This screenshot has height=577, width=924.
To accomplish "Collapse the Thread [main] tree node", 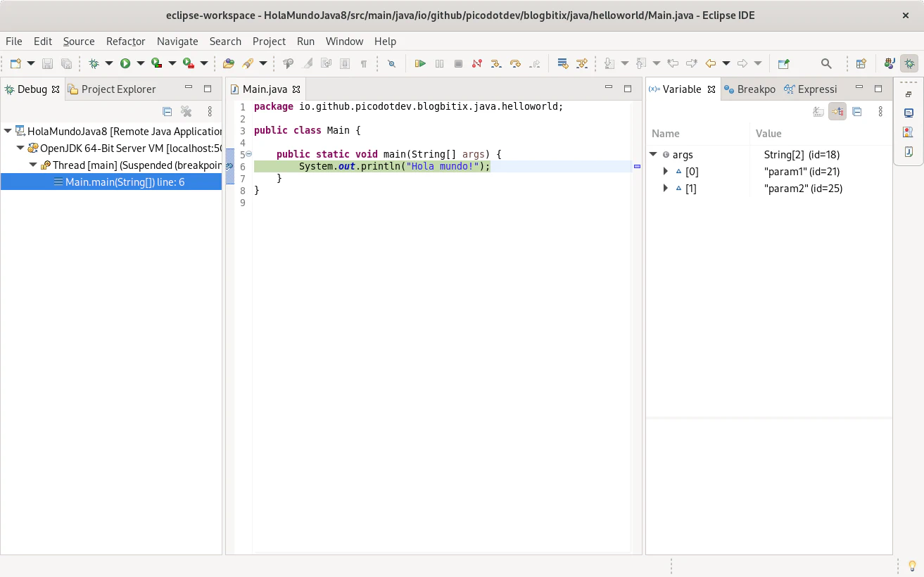I will 33,165.
